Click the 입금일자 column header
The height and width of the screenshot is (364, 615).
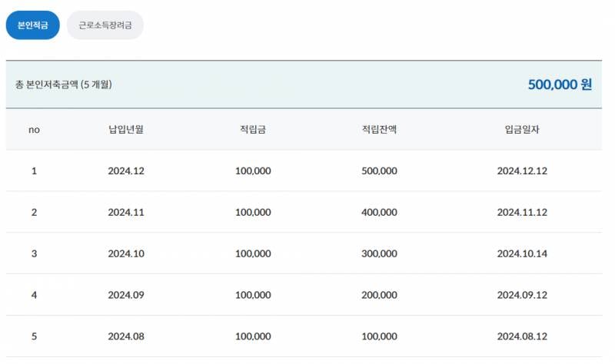pyautogui.click(x=522, y=129)
